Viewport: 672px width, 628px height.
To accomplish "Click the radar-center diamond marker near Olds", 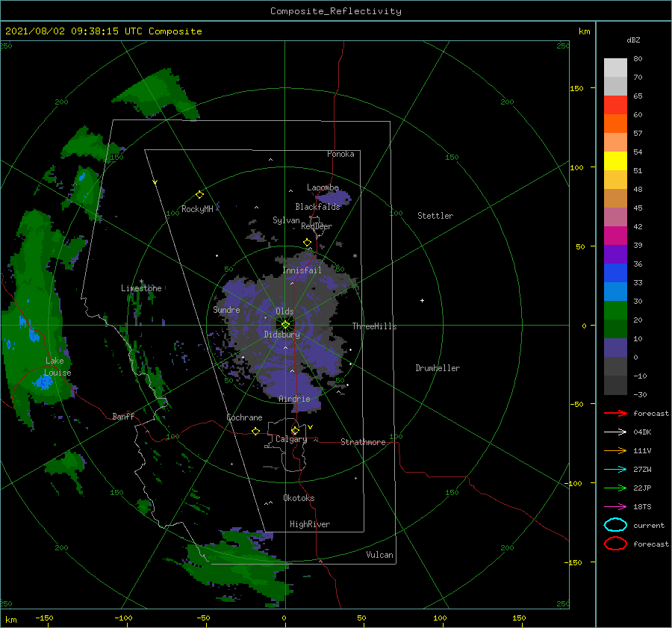I will (285, 325).
